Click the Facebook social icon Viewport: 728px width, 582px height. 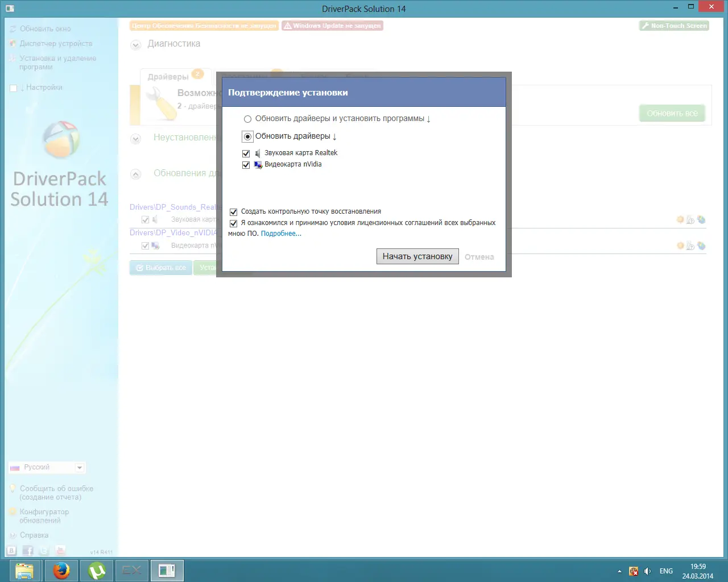28,550
